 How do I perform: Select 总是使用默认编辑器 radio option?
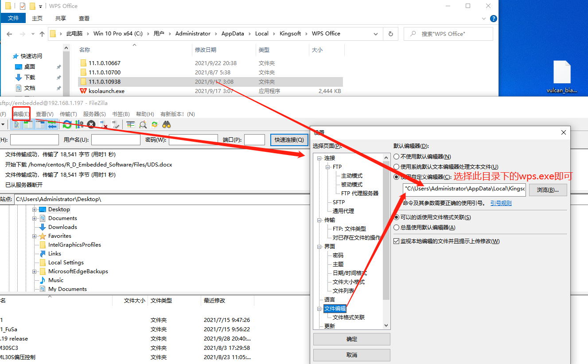tap(396, 228)
